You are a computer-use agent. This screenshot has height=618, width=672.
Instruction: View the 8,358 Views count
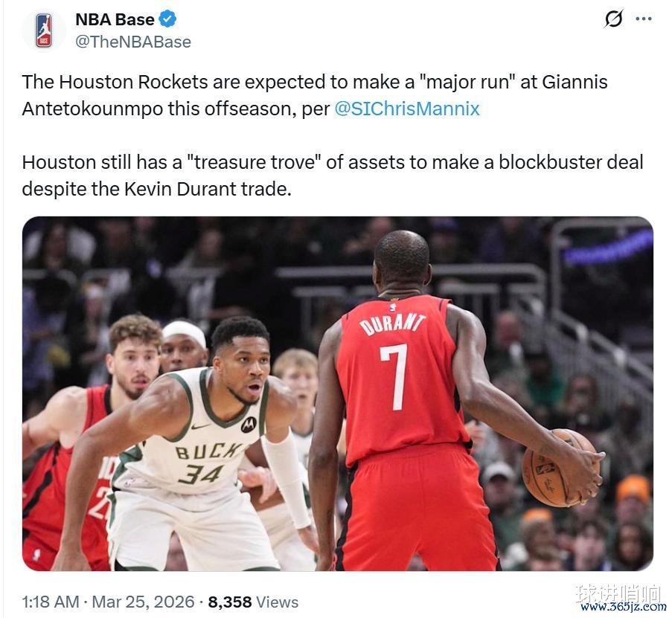(253, 602)
